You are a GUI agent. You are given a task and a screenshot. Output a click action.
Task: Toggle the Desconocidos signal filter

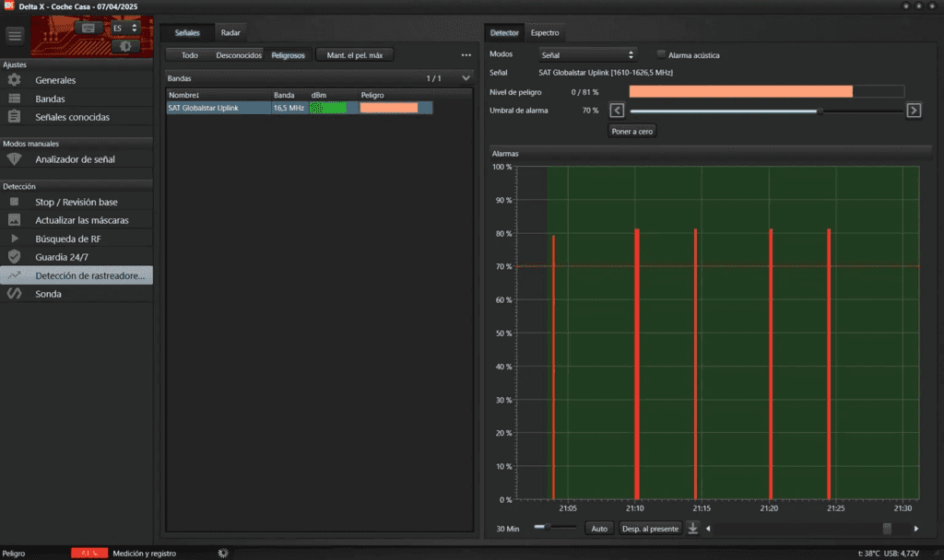[x=239, y=55]
